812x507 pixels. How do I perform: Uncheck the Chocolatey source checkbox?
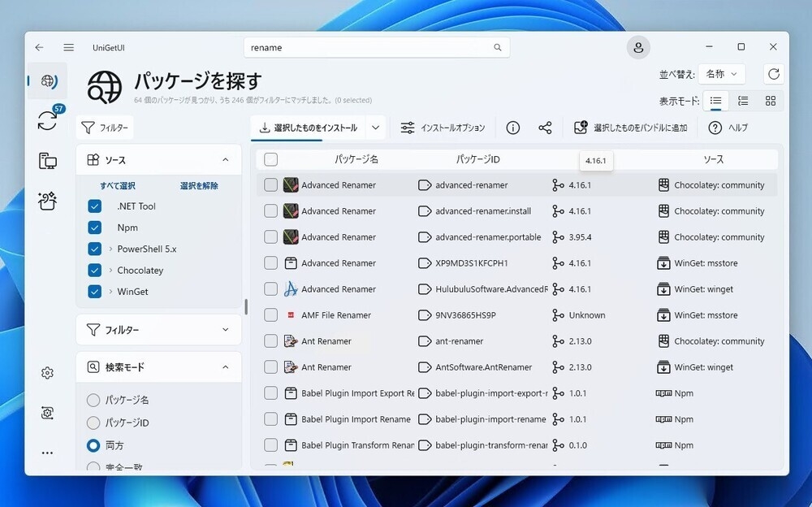pyautogui.click(x=95, y=270)
